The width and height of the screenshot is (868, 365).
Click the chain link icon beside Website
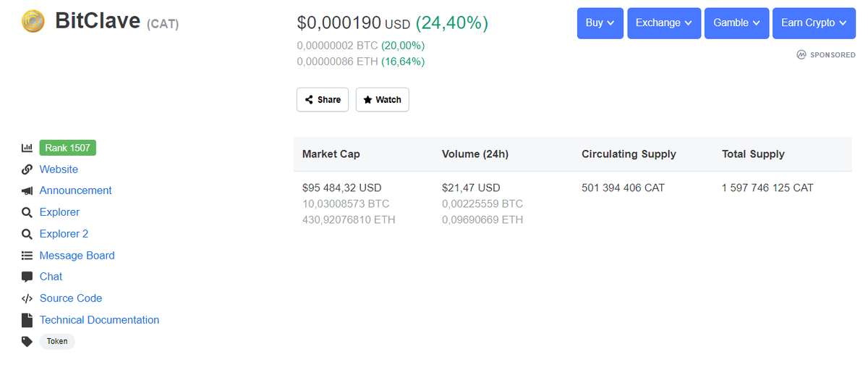coord(27,169)
